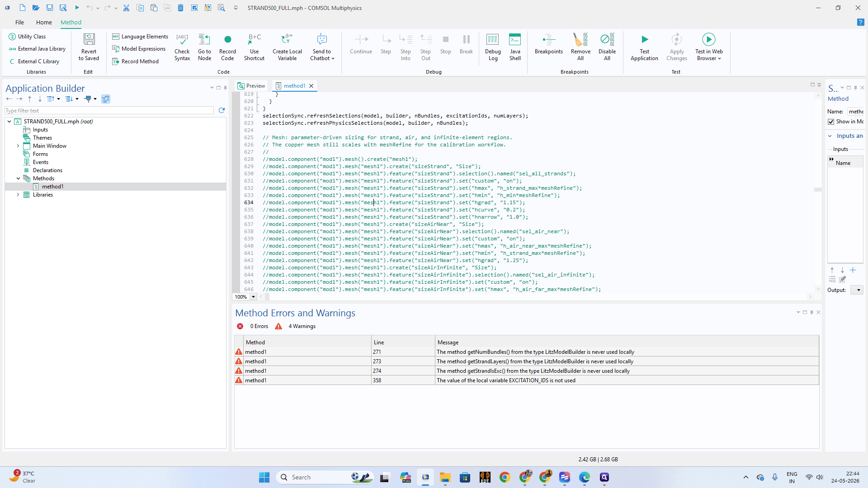Select method1 in the Methods tree
Image resolution: width=868 pixels, height=488 pixels.
pos(52,187)
